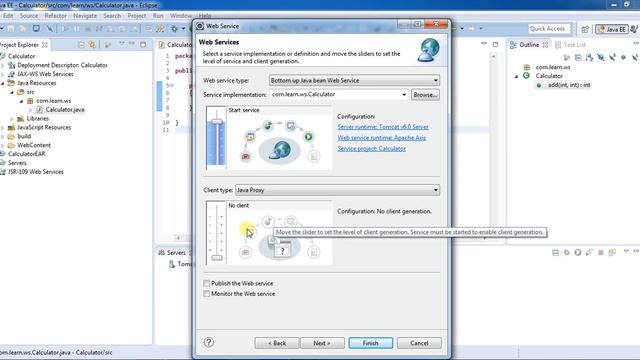The image size is (640, 360).
Task: Click the Finish button
Action: 371,343
